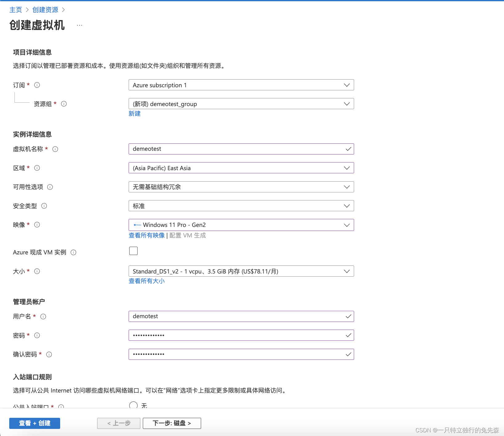Click info icon beside 用户名 label
This screenshot has height=436, width=504.
pos(43,317)
